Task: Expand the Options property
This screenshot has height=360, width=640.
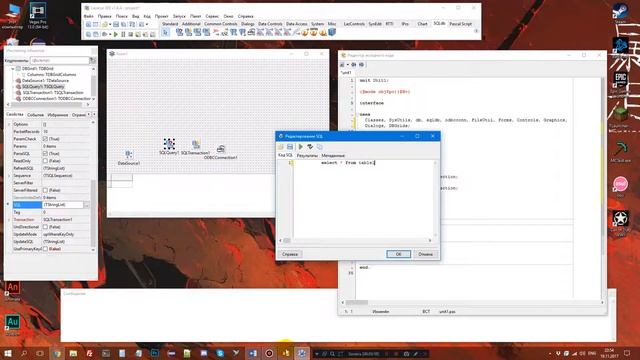Action: click(x=9, y=124)
